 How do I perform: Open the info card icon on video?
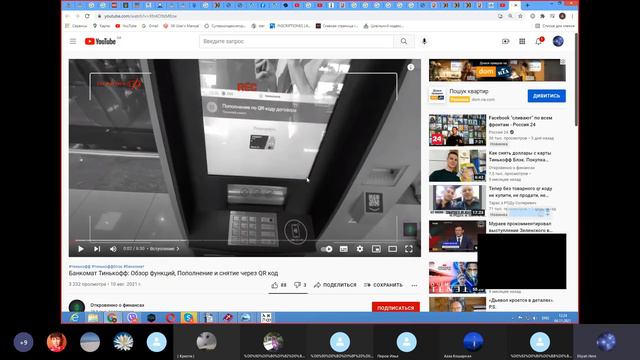pyautogui.click(x=411, y=67)
